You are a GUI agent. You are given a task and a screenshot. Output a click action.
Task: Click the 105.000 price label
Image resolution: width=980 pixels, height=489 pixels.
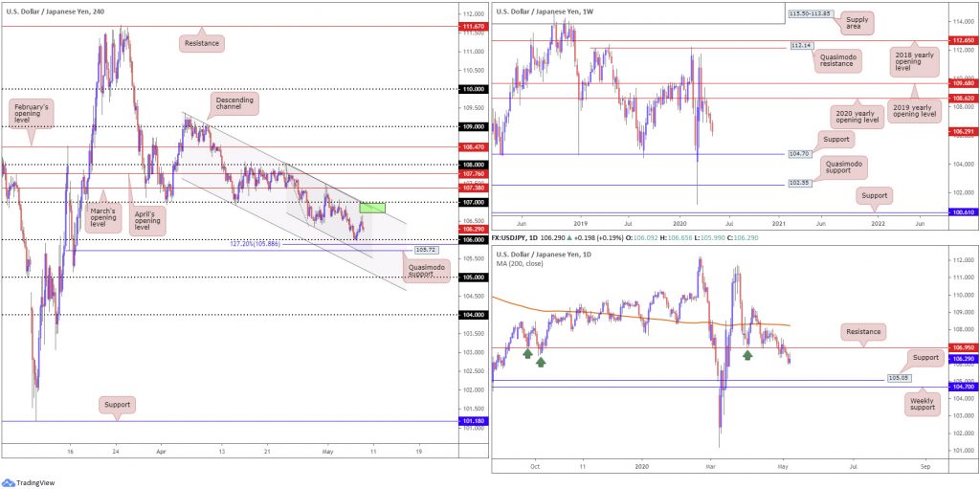[x=472, y=278]
